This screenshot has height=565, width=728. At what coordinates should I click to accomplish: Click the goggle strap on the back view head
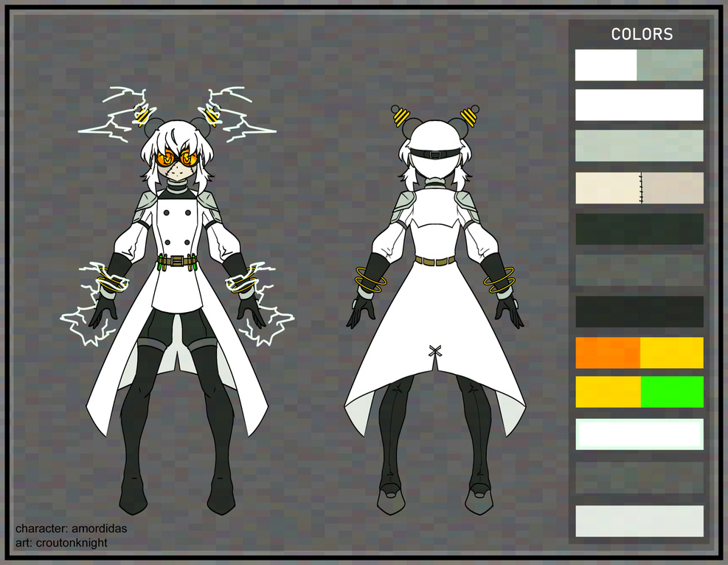[x=435, y=153]
